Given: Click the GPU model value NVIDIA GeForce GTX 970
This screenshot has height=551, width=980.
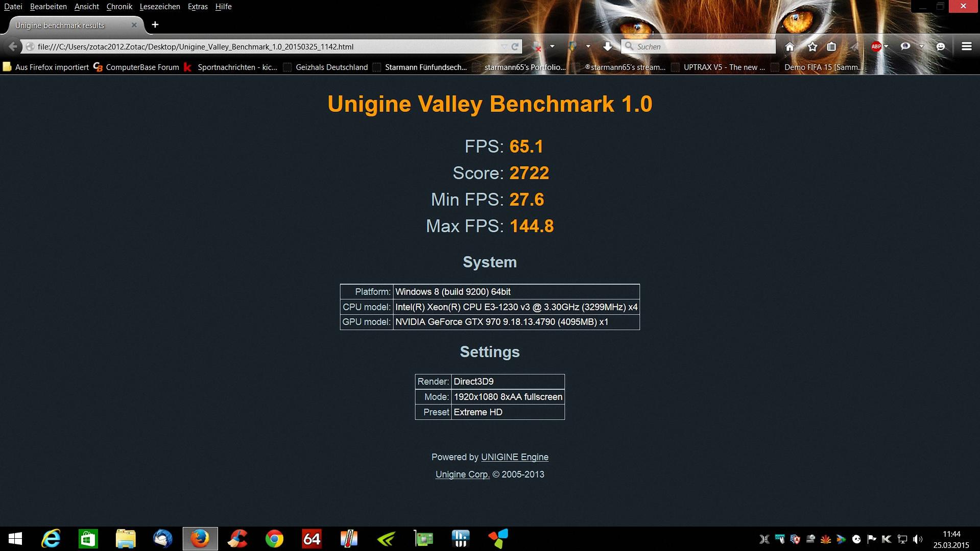Looking at the screenshot, I should (x=516, y=322).
